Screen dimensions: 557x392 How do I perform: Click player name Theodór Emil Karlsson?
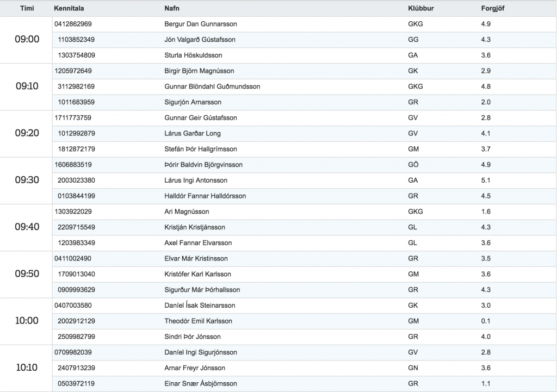[x=198, y=321]
